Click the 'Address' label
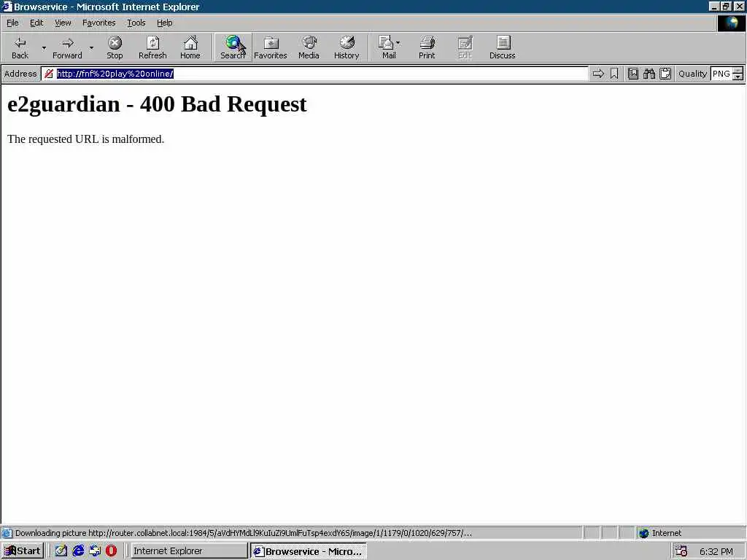Image resolution: width=747 pixels, height=560 pixels. [x=20, y=74]
